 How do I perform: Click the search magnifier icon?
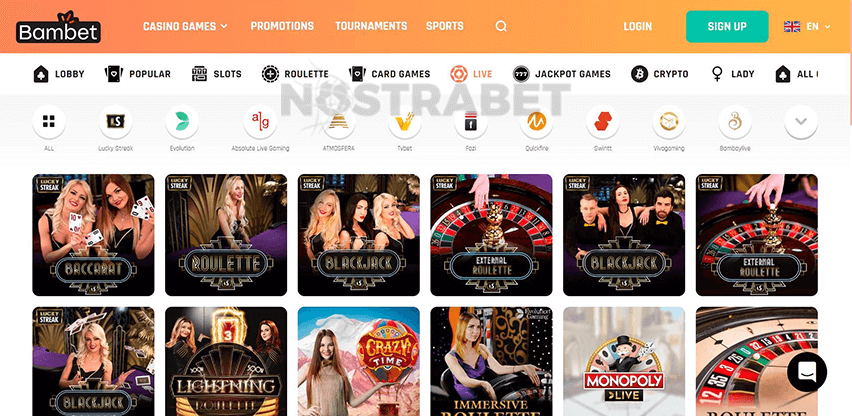pyautogui.click(x=501, y=26)
